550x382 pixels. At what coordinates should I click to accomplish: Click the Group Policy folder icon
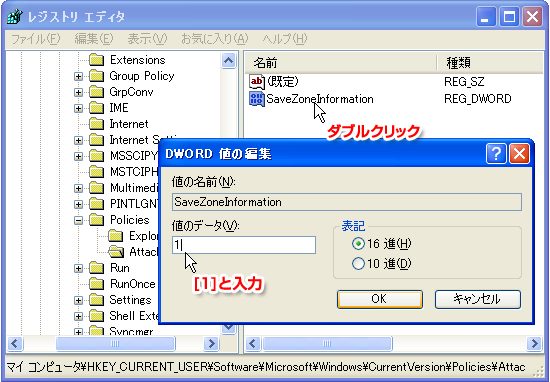click(96, 76)
